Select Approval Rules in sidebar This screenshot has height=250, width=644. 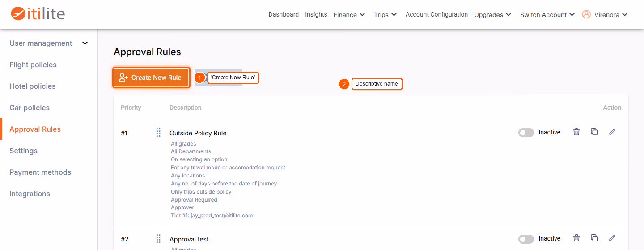point(35,129)
